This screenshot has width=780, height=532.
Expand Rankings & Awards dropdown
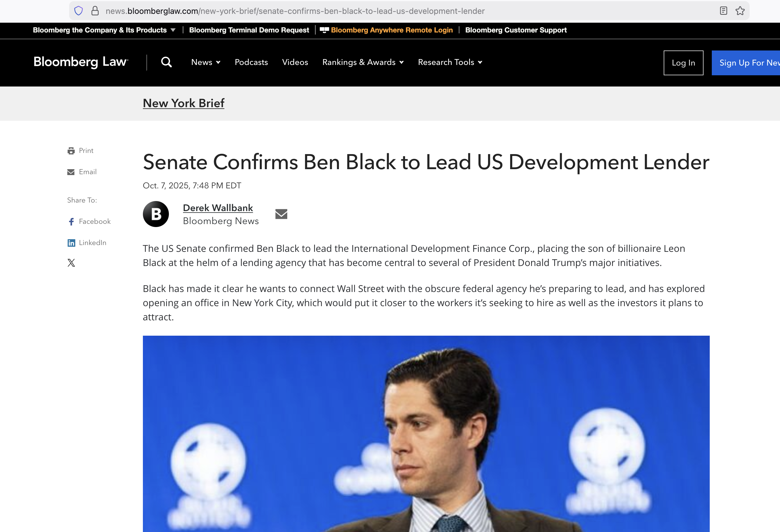363,62
